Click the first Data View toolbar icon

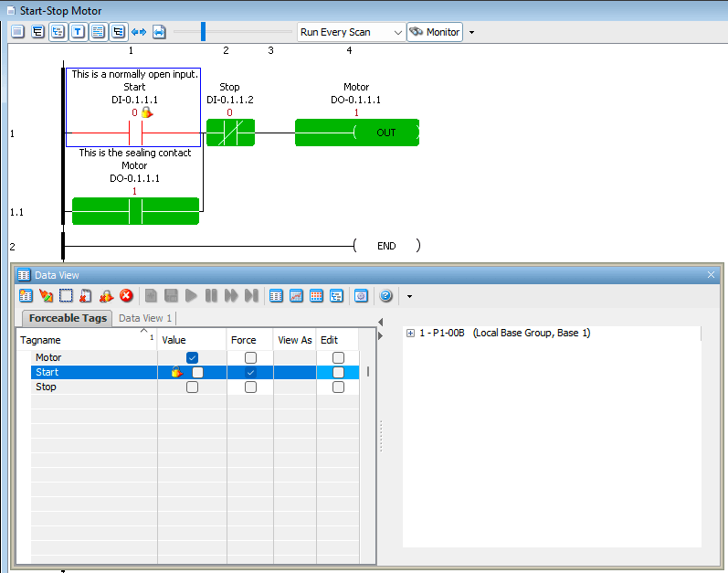pyautogui.click(x=26, y=296)
